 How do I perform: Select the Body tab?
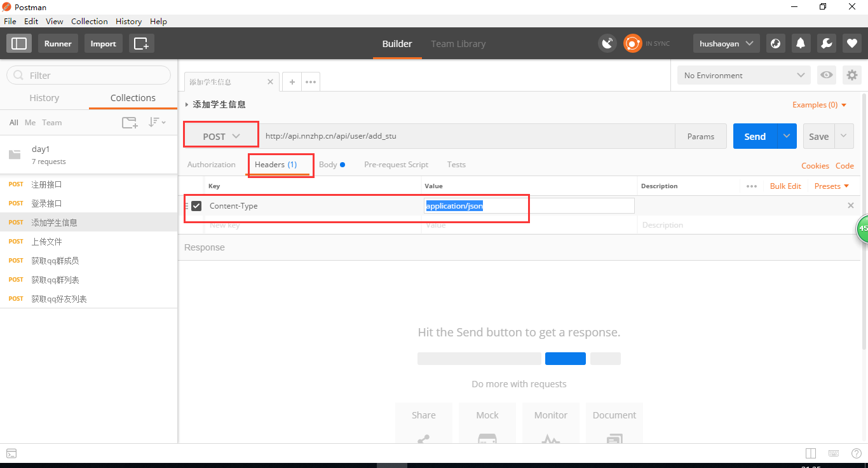tap(332, 164)
